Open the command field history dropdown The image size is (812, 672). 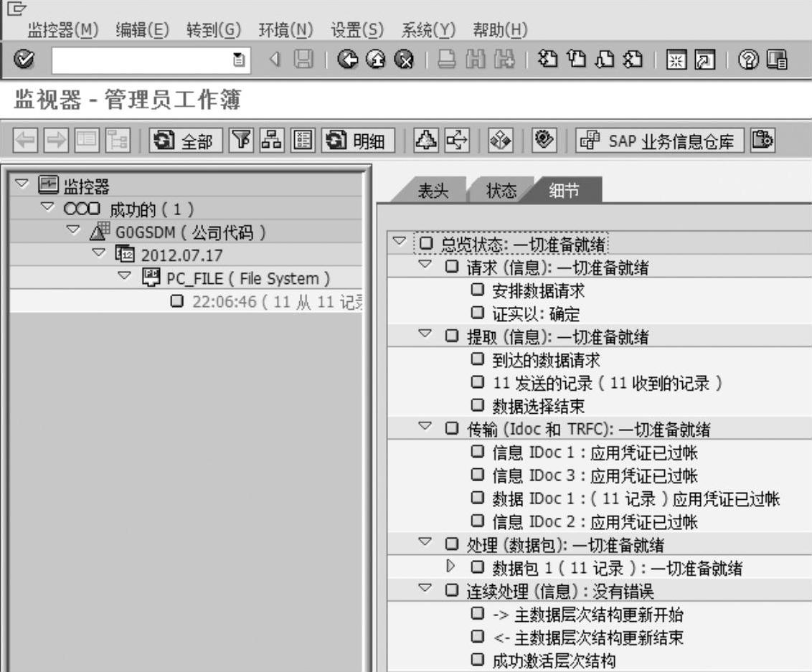pyautogui.click(x=239, y=60)
